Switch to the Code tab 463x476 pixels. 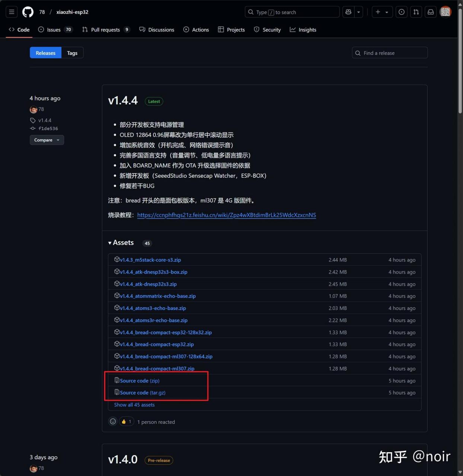pyautogui.click(x=19, y=30)
